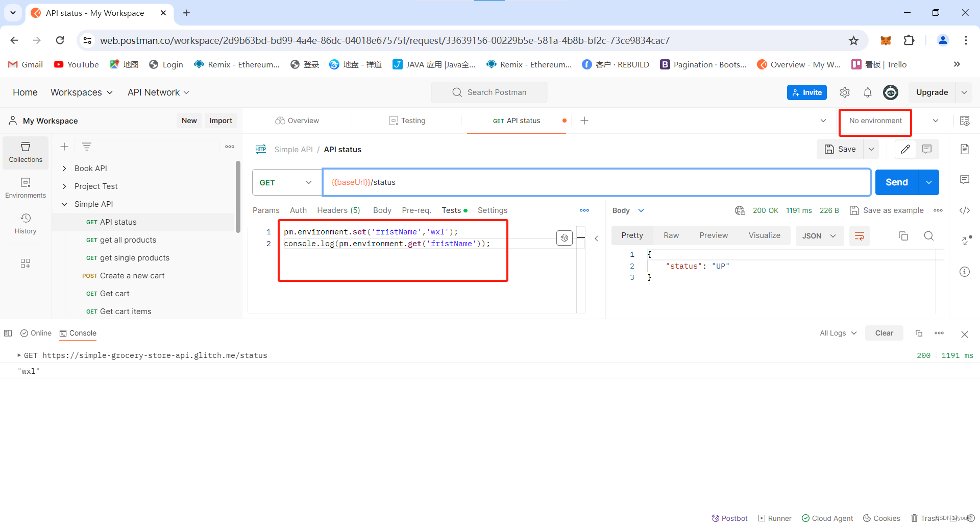This screenshot has width=980, height=526.
Task: Open browser extensions icon
Action: pyautogui.click(x=909, y=40)
